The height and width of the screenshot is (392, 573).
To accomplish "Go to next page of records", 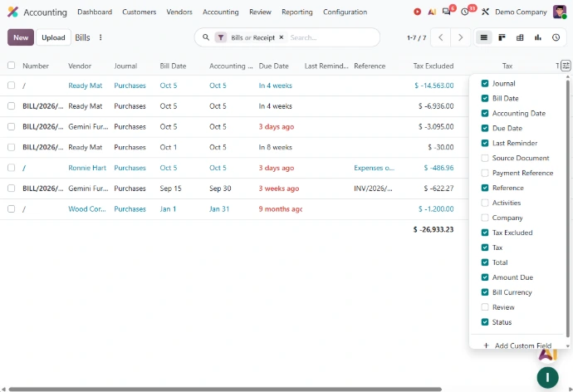I will pos(460,37).
